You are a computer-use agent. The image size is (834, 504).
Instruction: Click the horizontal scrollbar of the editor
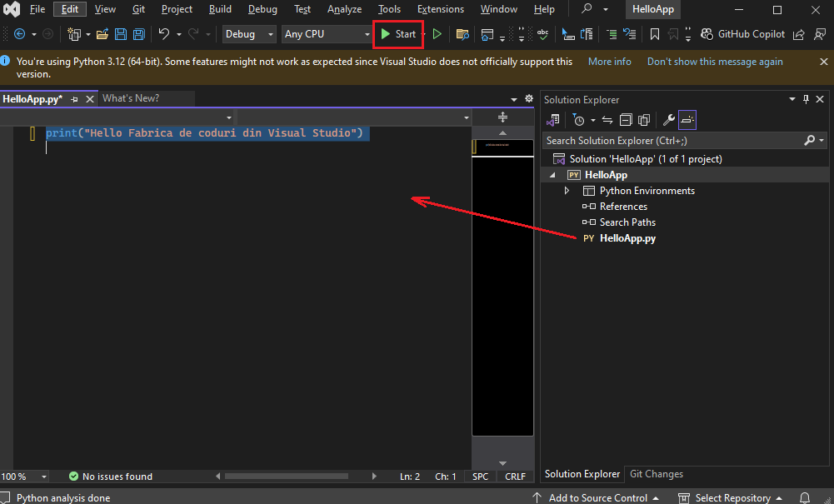[x=295, y=477]
